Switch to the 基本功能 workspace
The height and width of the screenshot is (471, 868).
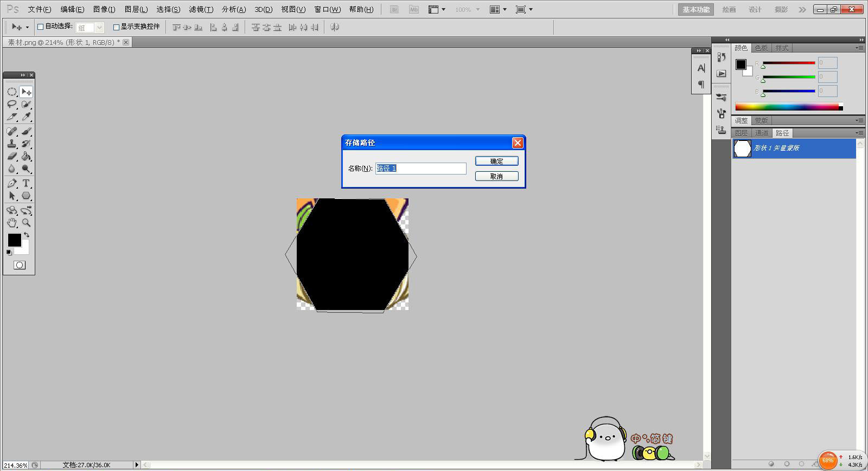pyautogui.click(x=696, y=10)
